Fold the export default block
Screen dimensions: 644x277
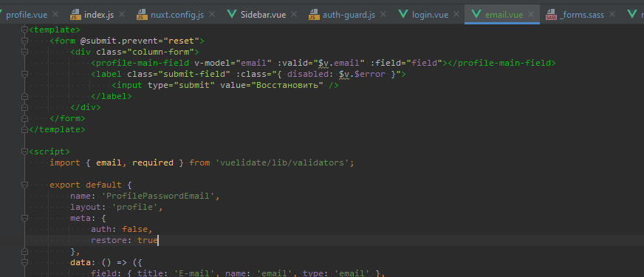[24, 185]
